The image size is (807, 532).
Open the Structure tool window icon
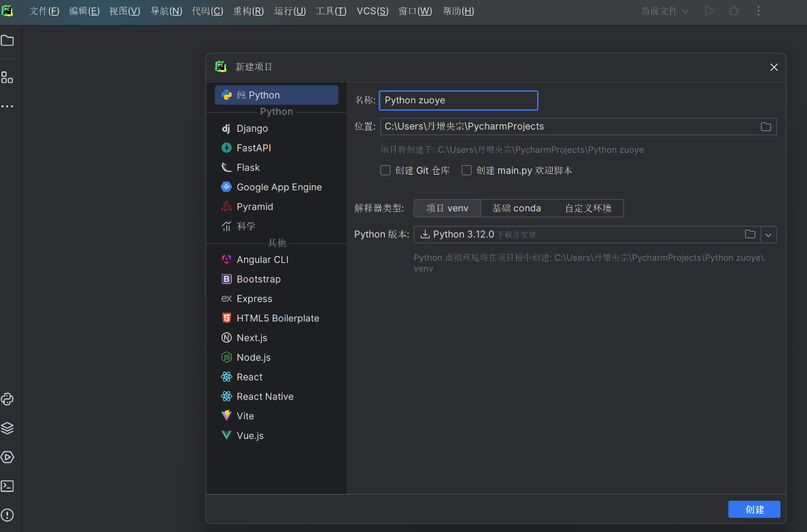pyautogui.click(x=7, y=77)
